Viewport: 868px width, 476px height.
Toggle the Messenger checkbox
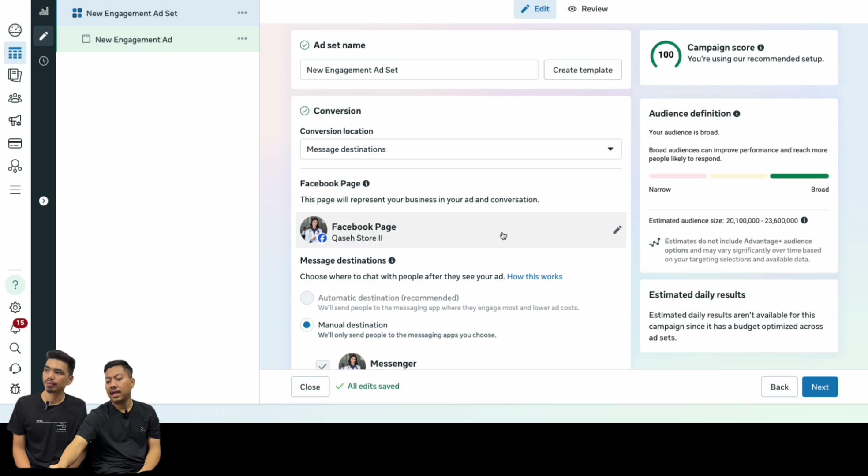[322, 365]
